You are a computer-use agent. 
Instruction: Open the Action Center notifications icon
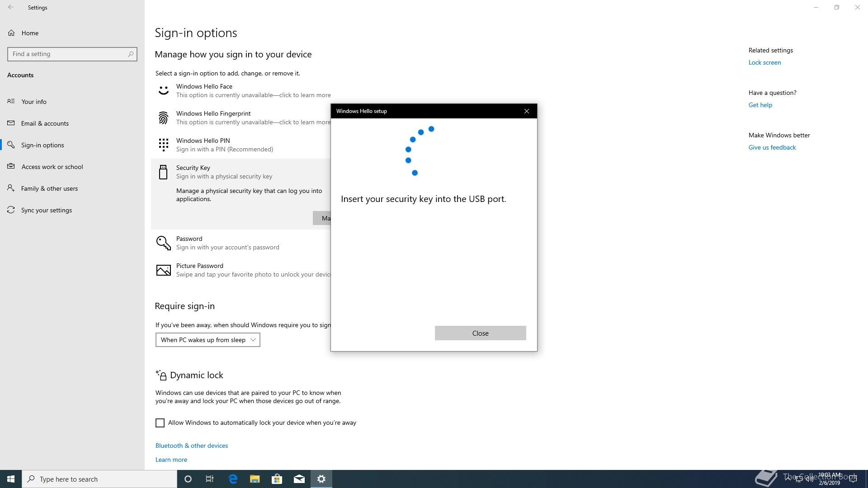click(x=853, y=479)
